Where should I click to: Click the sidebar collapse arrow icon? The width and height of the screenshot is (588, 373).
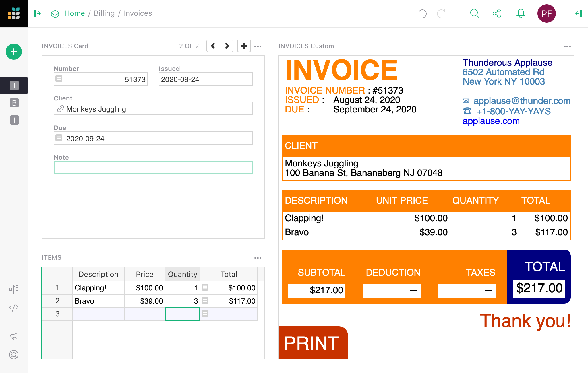coord(37,13)
